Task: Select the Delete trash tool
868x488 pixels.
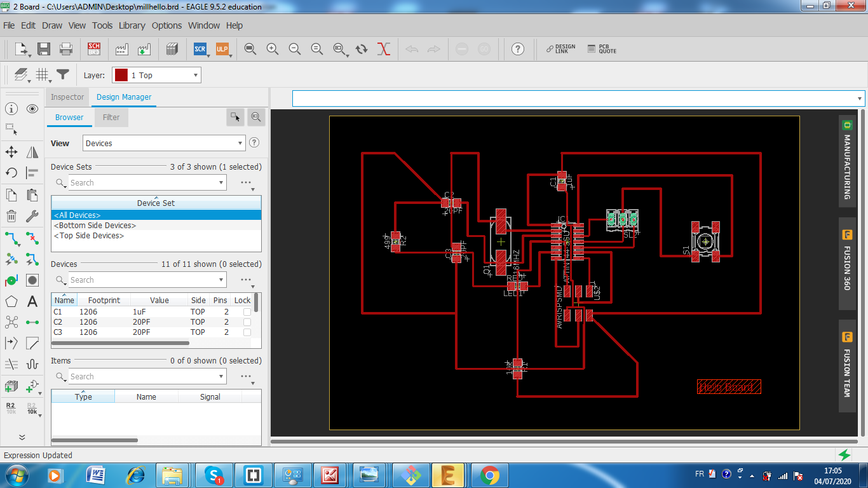Action: click(11, 217)
